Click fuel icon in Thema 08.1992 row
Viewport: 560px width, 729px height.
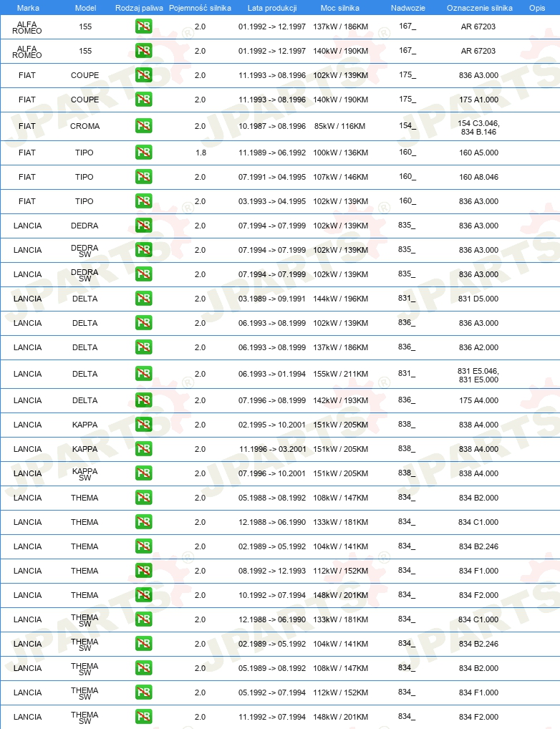pos(144,571)
